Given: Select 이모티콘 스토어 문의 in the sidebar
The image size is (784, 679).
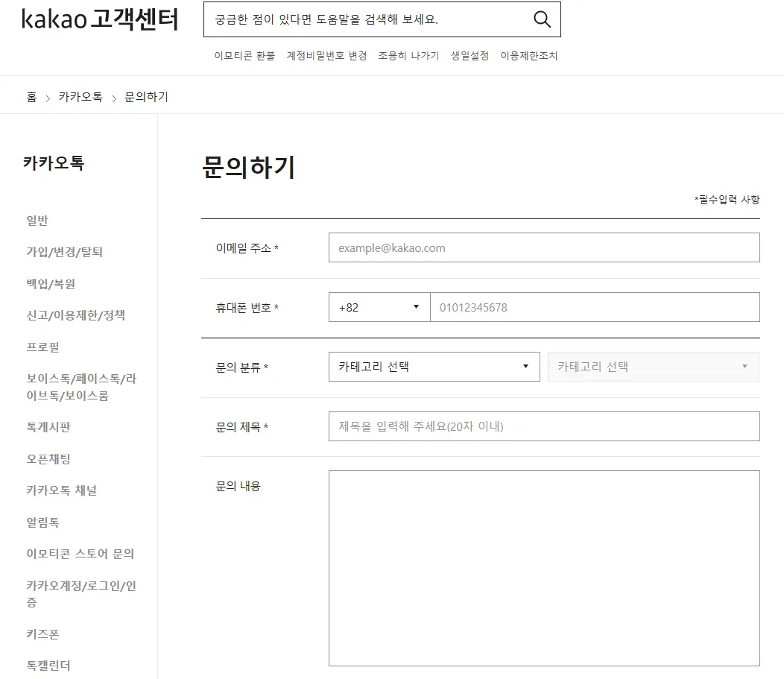Looking at the screenshot, I should click(x=80, y=554).
